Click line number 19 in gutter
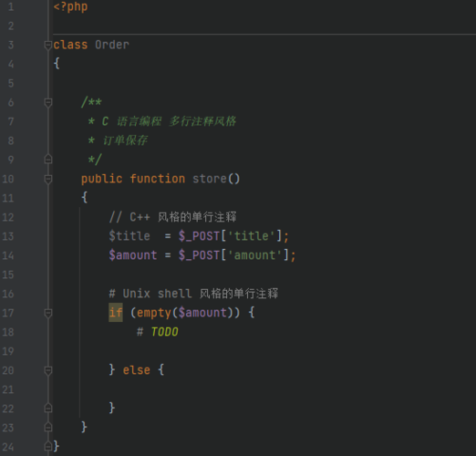 tap(8, 351)
